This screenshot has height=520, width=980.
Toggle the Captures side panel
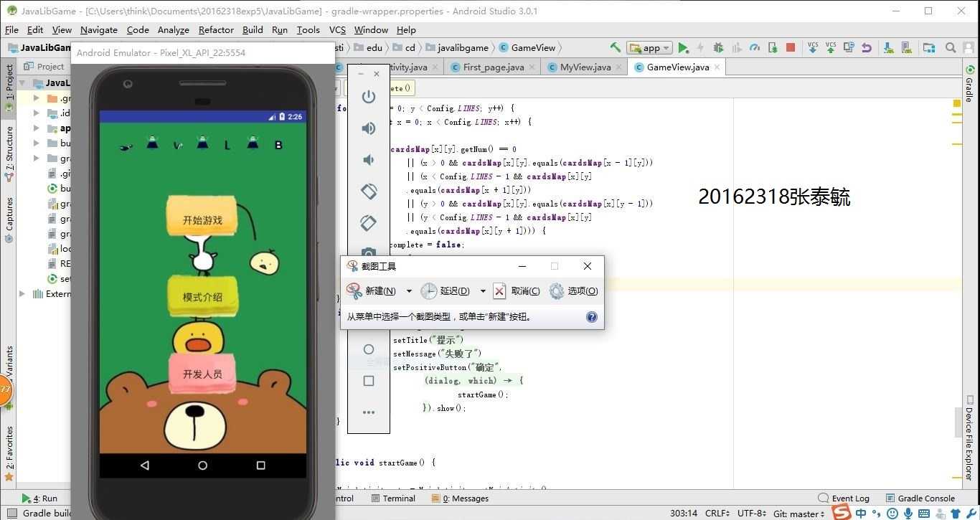point(9,219)
